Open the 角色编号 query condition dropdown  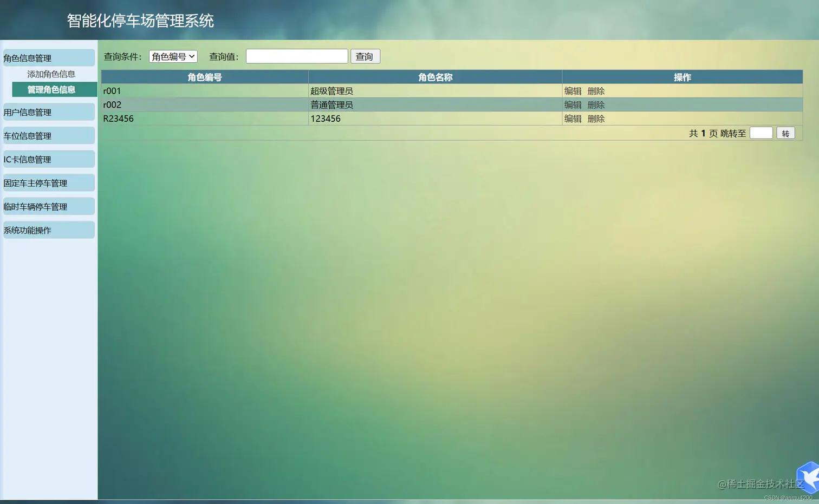(173, 56)
